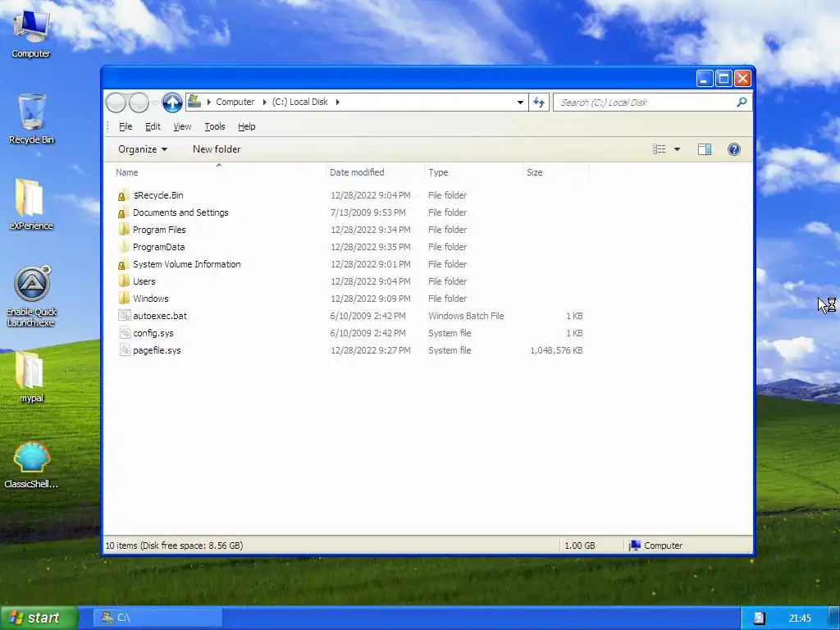Select the mypal folder on desktop
The height and width of the screenshot is (630, 840).
[31, 377]
